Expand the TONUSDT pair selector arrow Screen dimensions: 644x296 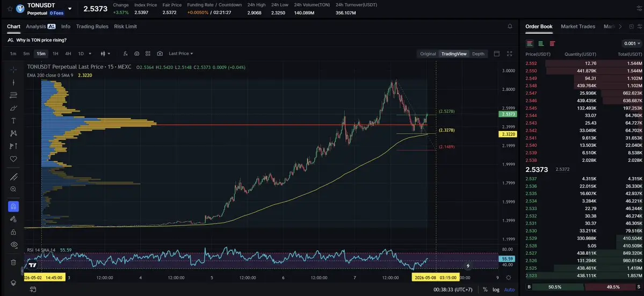[69, 9]
